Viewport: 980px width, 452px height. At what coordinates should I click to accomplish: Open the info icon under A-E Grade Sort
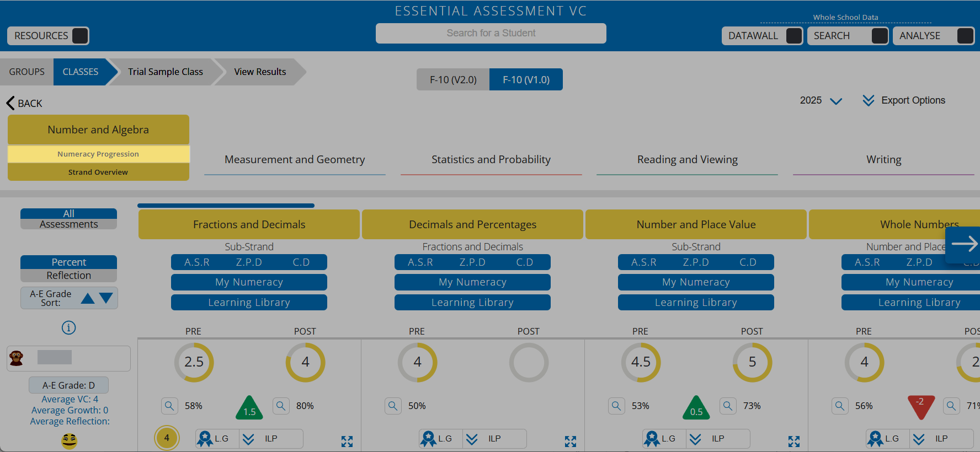[x=68, y=328]
